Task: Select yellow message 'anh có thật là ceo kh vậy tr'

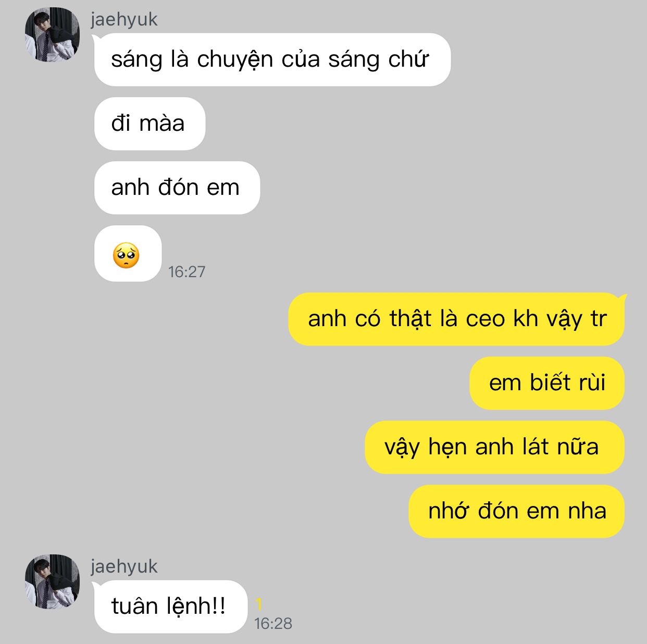Action: tap(456, 319)
